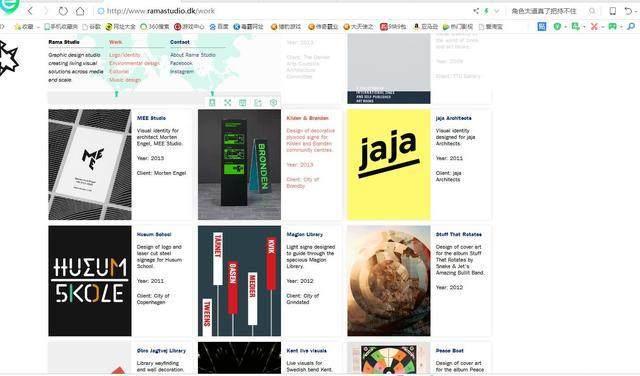Open the Baidu paw-icon bookmark
The width and height of the screenshot is (640, 376).
219,27
